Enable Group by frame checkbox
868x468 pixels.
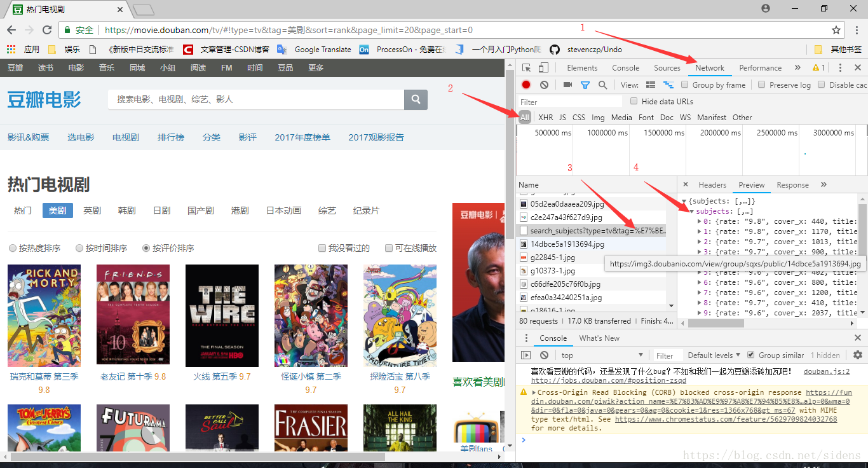684,85
